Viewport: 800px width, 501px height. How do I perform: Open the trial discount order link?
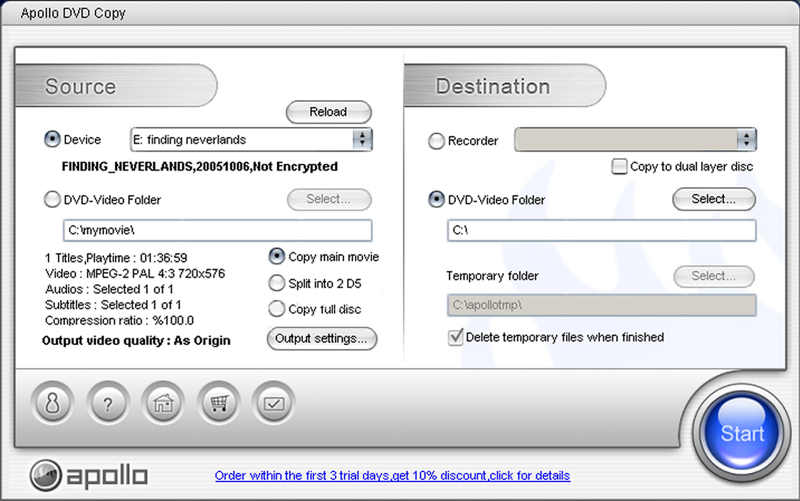point(392,475)
